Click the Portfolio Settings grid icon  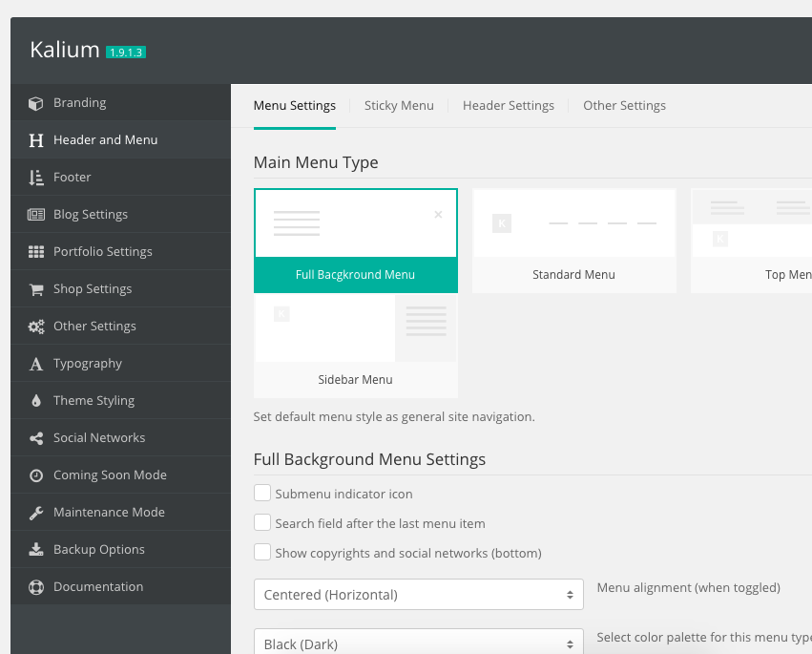pyautogui.click(x=36, y=252)
